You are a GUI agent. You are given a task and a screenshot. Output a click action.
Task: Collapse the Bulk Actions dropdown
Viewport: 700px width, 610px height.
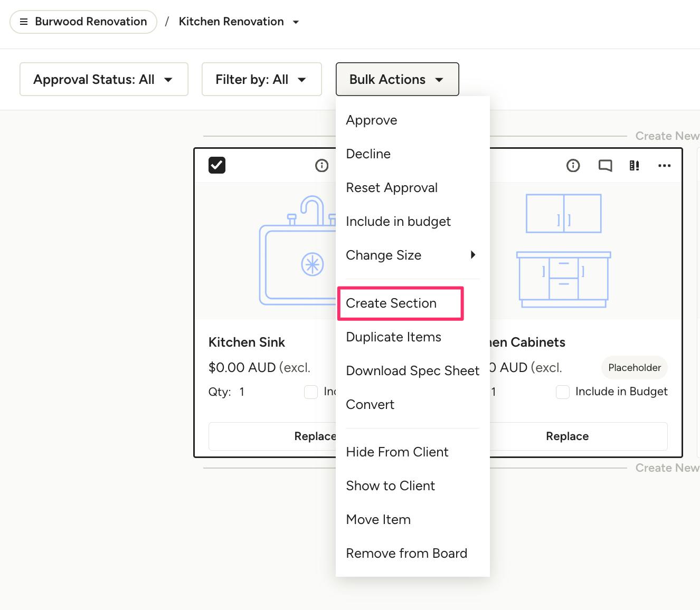(397, 79)
